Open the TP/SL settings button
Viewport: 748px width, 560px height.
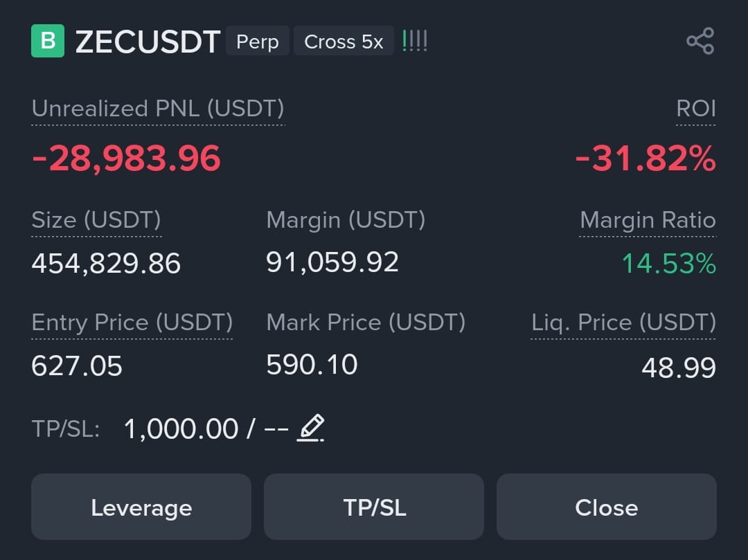pyautogui.click(x=374, y=507)
